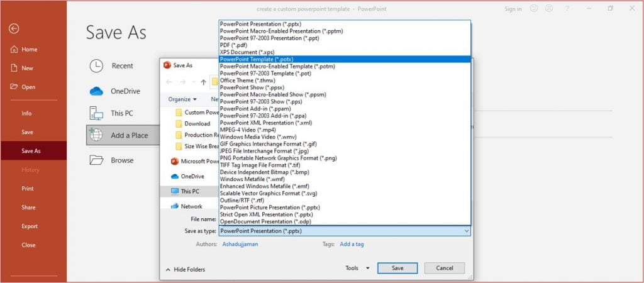
Task: Choose PowerPoint 97-2003 Presentation (*.ppt)
Action: [345, 38]
